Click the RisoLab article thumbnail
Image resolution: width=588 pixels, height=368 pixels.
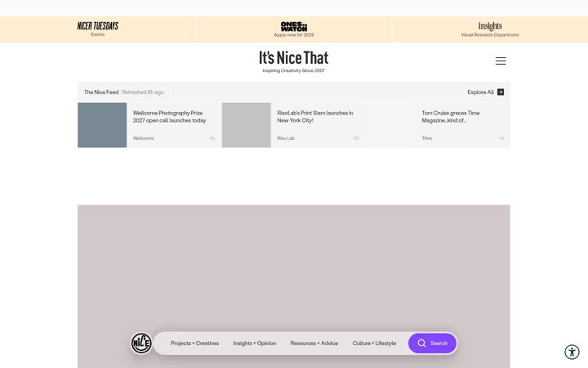(x=247, y=125)
